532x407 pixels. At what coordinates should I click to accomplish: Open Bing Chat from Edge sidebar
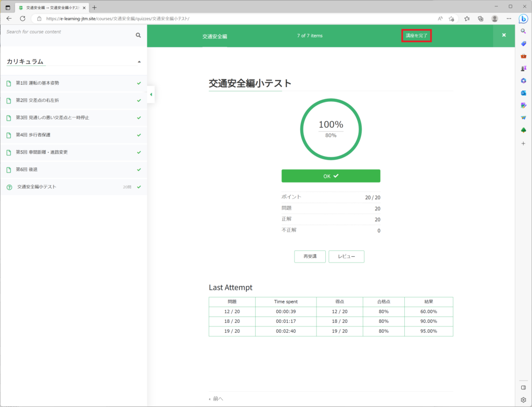coord(523,19)
